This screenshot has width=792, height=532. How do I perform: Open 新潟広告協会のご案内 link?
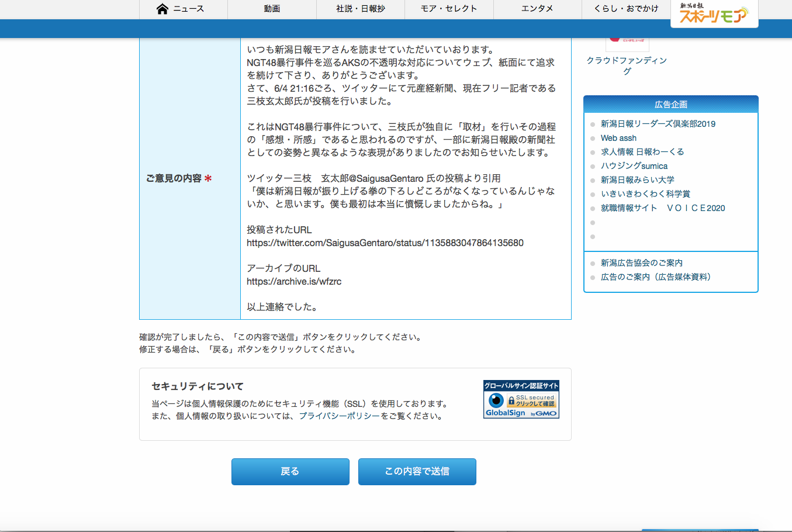click(x=642, y=263)
